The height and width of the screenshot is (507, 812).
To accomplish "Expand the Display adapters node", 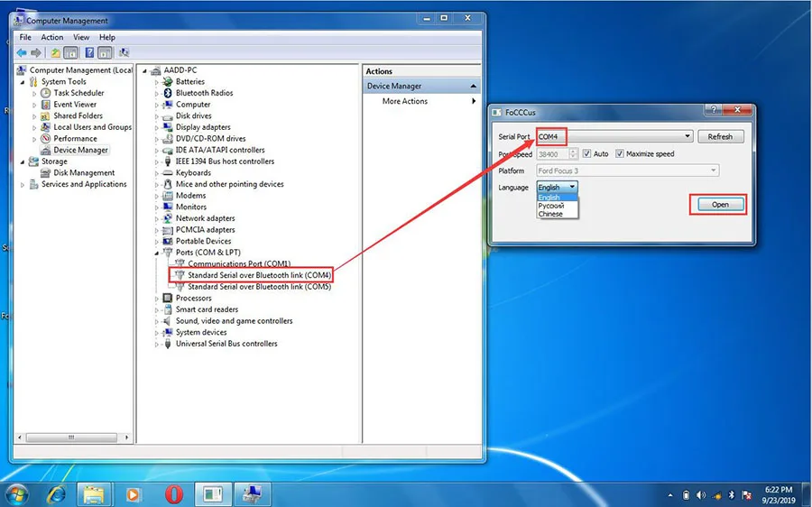I will (x=156, y=127).
